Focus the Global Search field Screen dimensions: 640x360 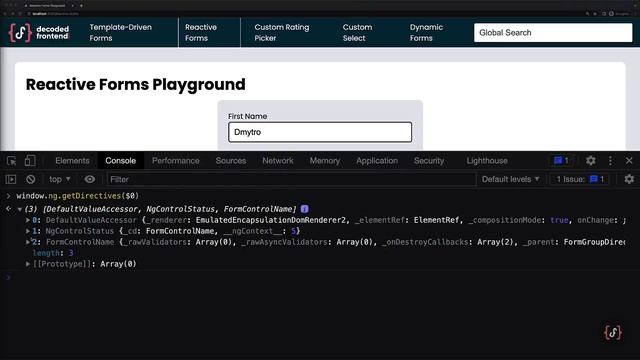pyautogui.click(x=553, y=33)
